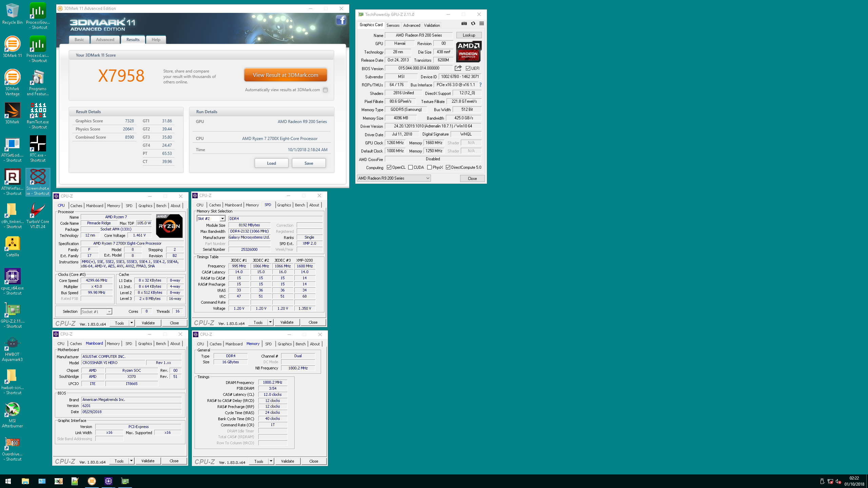The image size is (868, 488).
Task: Open cpuz_x64.exe desktop shortcut
Action: pyautogui.click(x=13, y=282)
